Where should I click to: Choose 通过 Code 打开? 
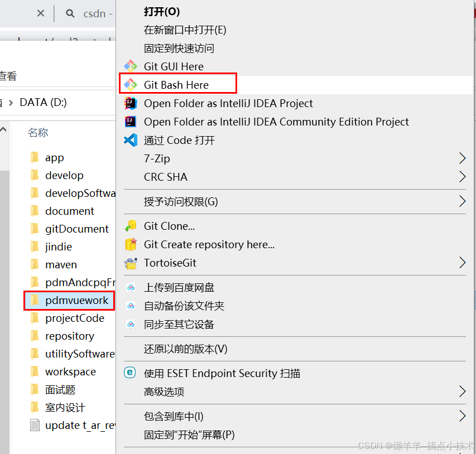179,140
